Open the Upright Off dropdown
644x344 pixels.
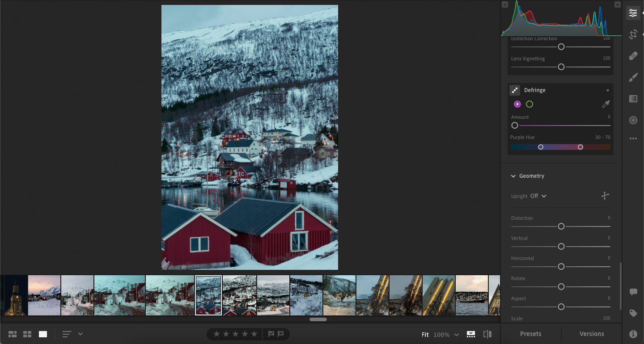point(538,196)
